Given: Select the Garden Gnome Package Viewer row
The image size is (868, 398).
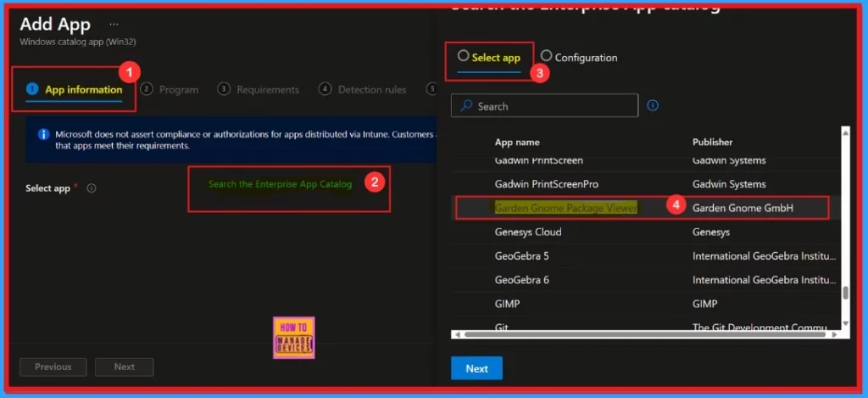Looking at the screenshot, I should pos(646,208).
